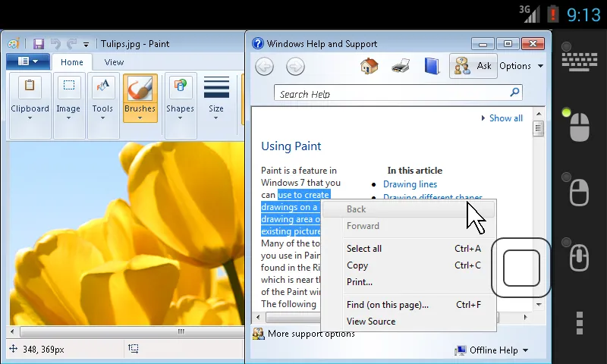Choose Print... from context menu
The width and height of the screenshot is (607, 364).
[410, 282]
